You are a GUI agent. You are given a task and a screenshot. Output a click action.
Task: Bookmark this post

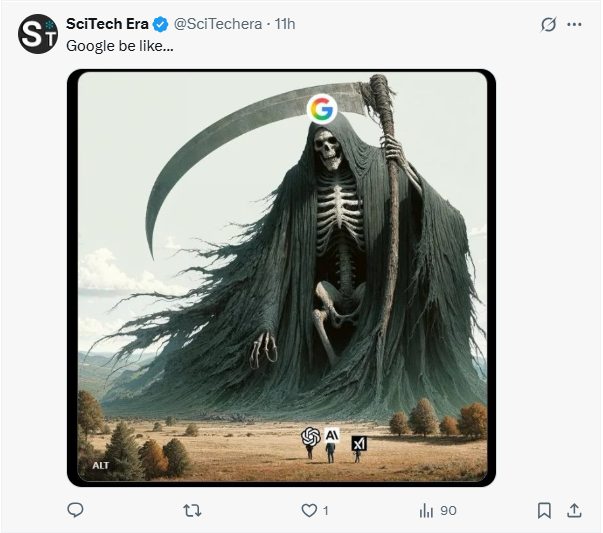coord(544,510)
